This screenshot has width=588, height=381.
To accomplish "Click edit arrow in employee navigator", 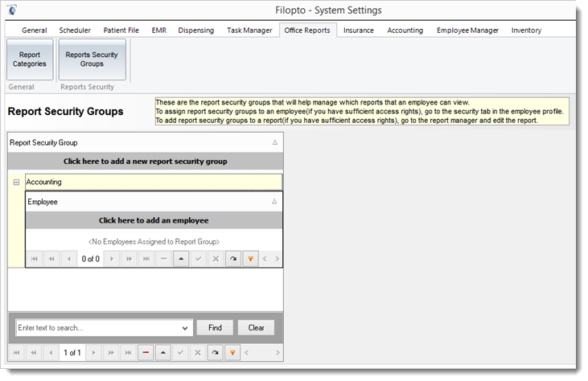I will [x=181, y=259].
